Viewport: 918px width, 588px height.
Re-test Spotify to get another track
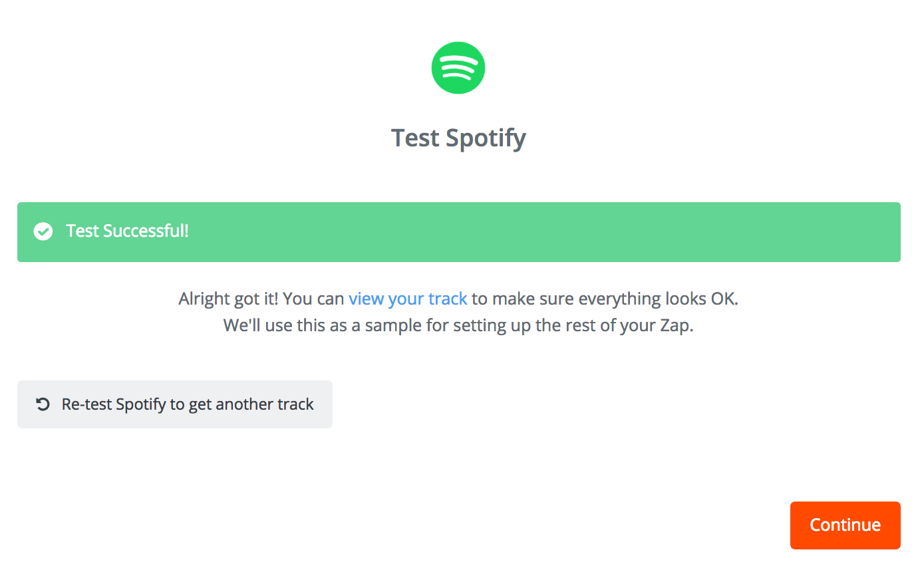pyautogui.click(x=175, y=404)
